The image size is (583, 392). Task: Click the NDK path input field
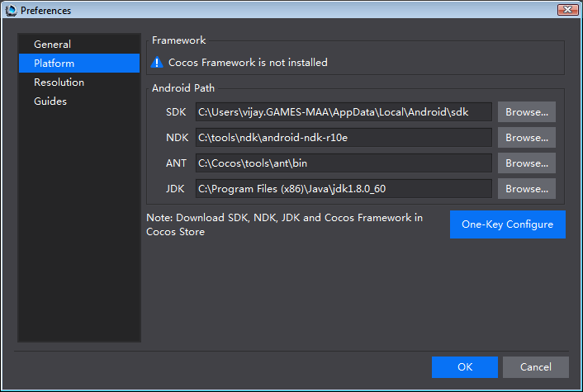[x=344, y=138]
